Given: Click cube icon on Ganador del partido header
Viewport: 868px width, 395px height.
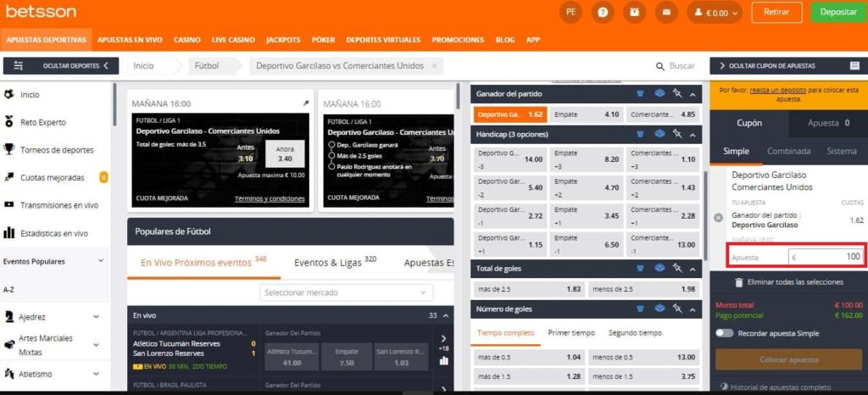Looking at the screenshot, I should tap(659, 93).
